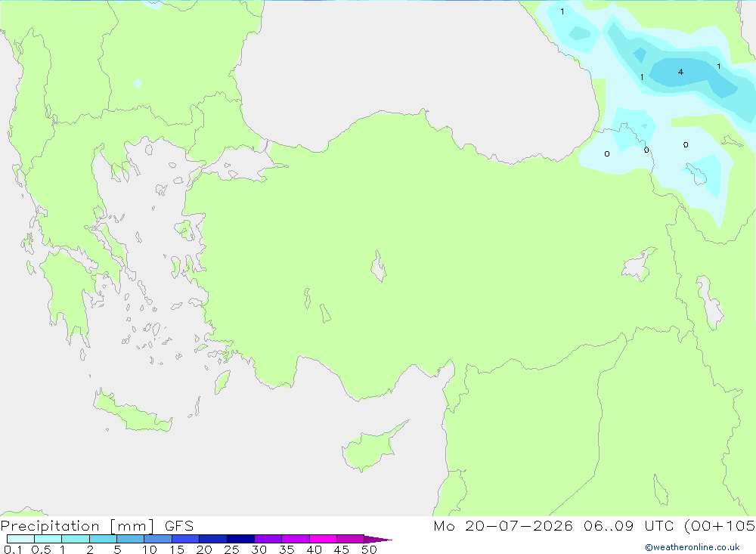The width and height of the screenshot is (756, 554).
Task: Click the 'Mo' weekday label
Action: pos(444,525)
